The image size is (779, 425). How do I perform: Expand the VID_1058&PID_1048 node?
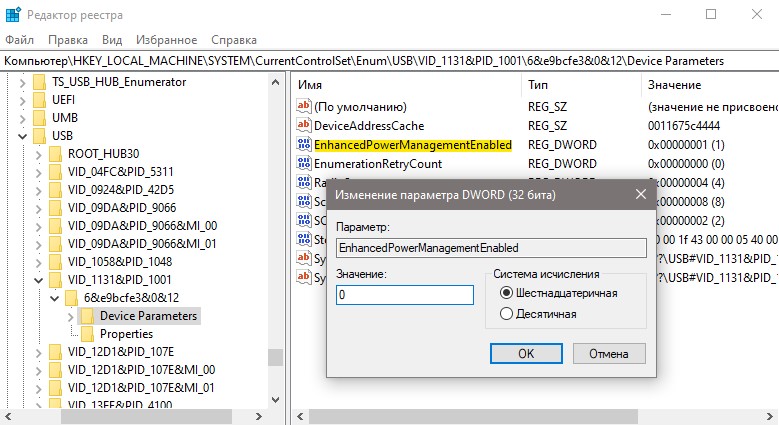(x=38, y=262)
